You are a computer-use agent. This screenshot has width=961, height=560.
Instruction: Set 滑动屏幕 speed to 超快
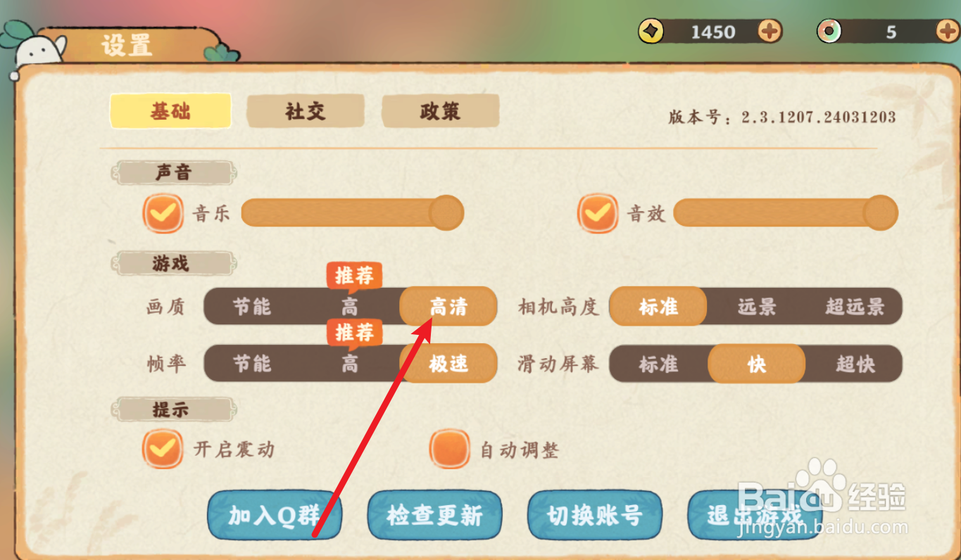(x=855, y=364)
